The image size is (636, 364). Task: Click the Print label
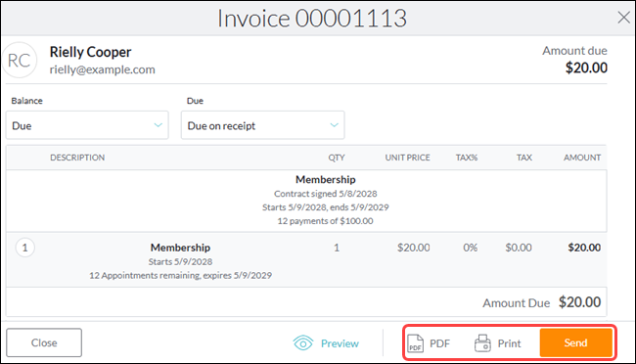tap(509, 343)
